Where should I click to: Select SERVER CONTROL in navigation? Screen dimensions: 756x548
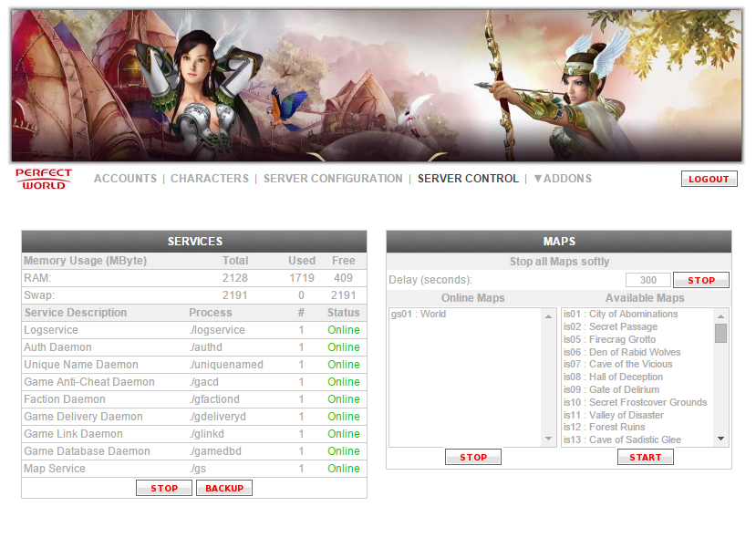[x=468, y=179]
